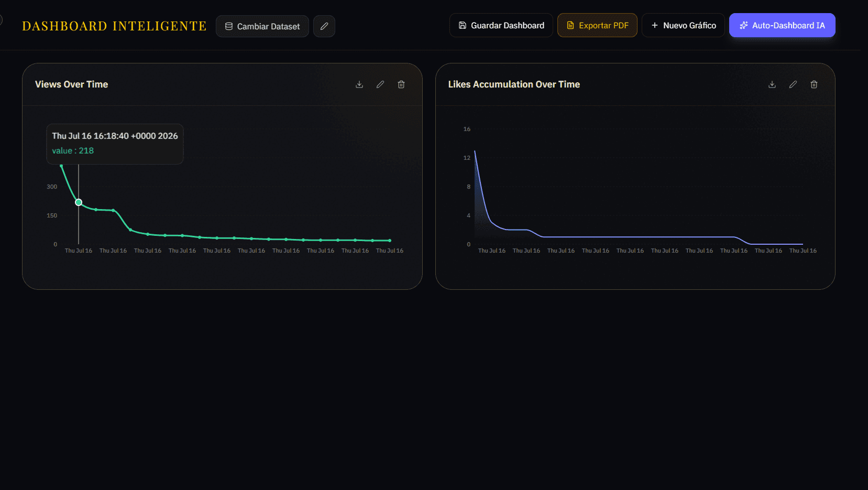Delete the Likes Accumulation Over Time chart
868x490 pixels.
coord(814,84)
